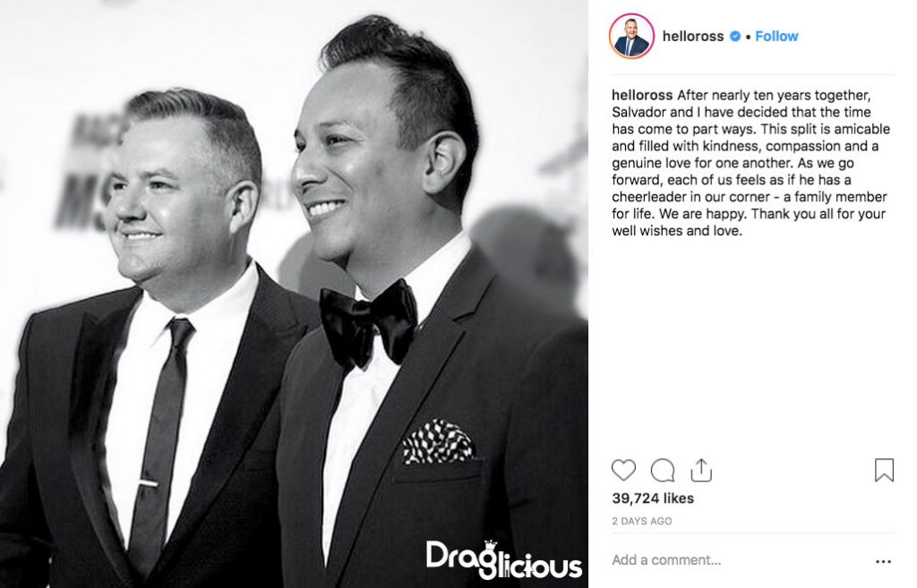
Task: Click the Dragilicious watermark logo
Action: pyautogui.click(x=503, y=559)
